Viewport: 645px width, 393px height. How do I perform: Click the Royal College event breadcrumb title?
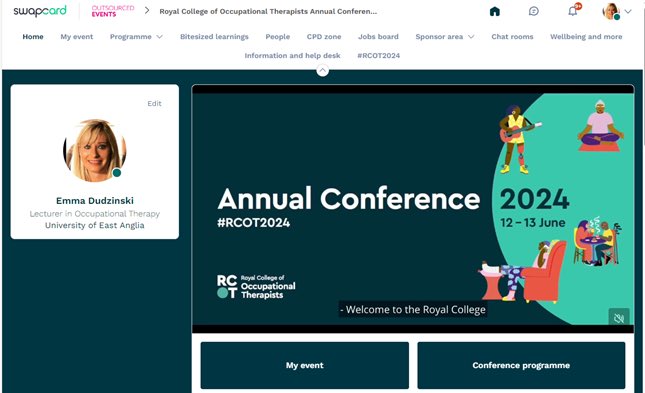268,12
